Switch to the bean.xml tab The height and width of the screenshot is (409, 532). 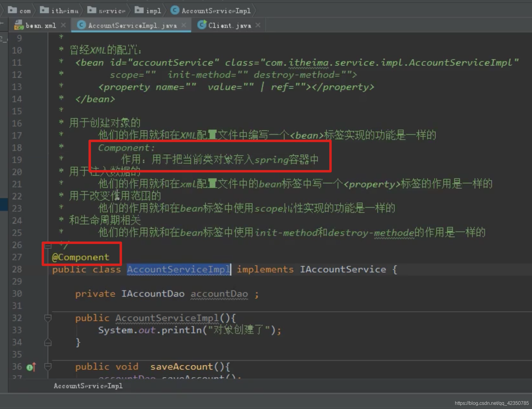(40, 25)
